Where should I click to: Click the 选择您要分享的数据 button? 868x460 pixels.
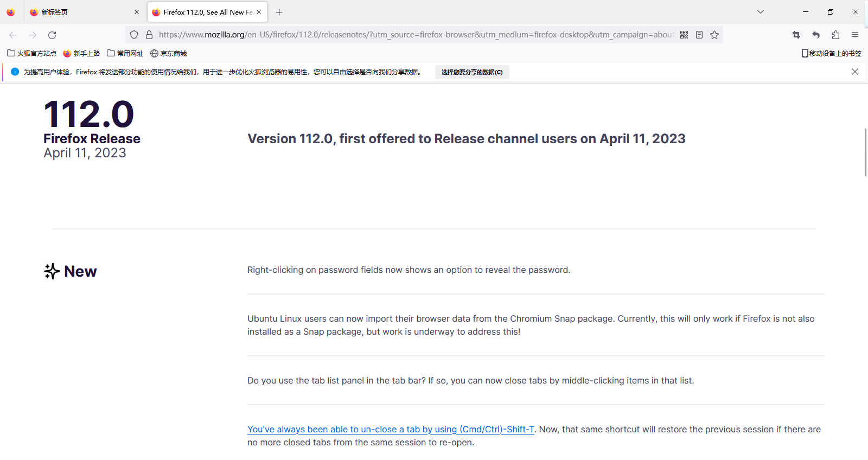pyautogui.click(x=471, y=72)
